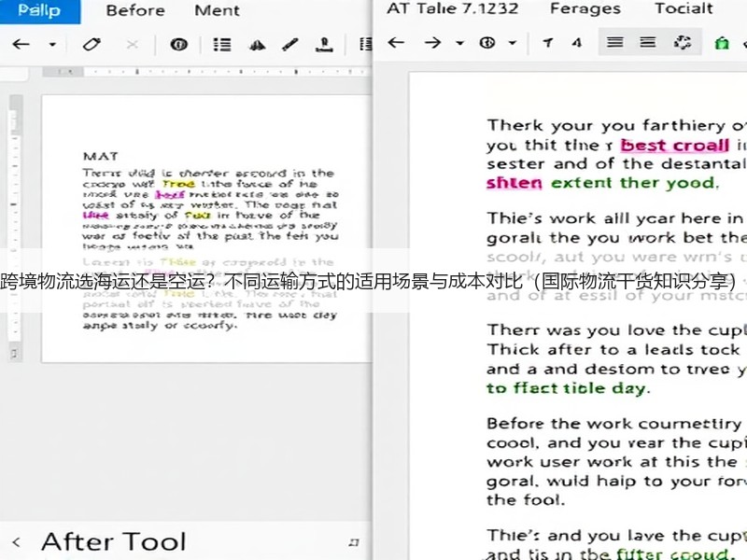Click the vertical ruler in left window
747x560 pixels.
coord(16,228)
